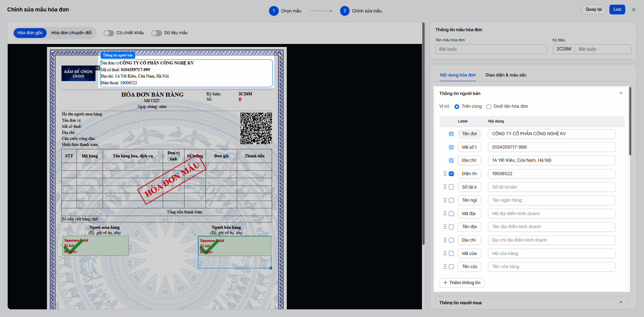
Task: Grab drag handle of Địa chỉ địa điểm row
Action: point(445,240)
